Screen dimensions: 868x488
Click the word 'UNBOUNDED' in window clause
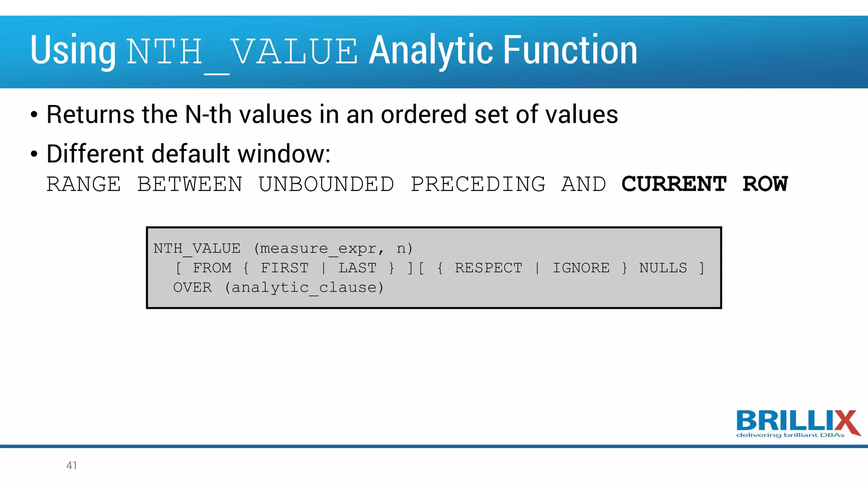pos(326,184)
